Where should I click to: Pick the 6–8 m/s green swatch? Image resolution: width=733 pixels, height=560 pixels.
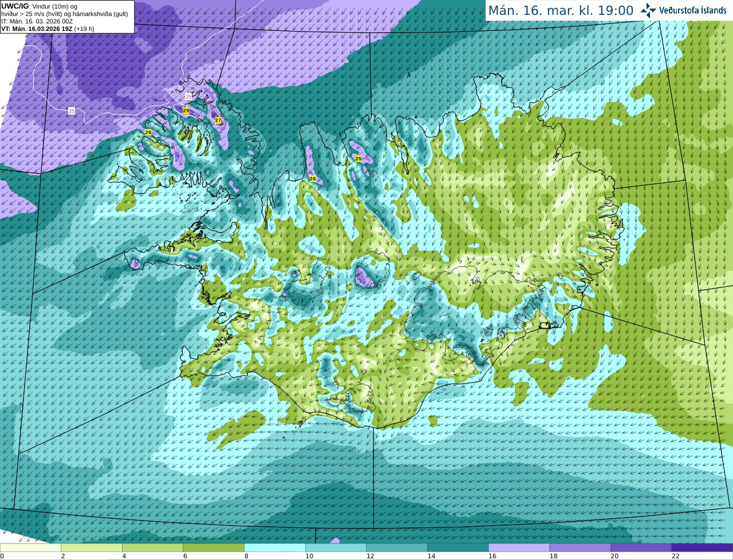(214, 547)
